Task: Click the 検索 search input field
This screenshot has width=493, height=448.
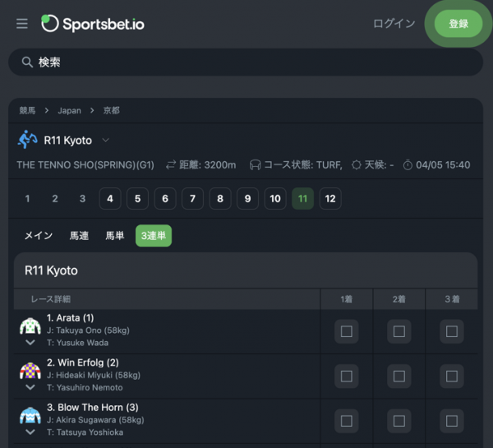Action: pos(246,62)
